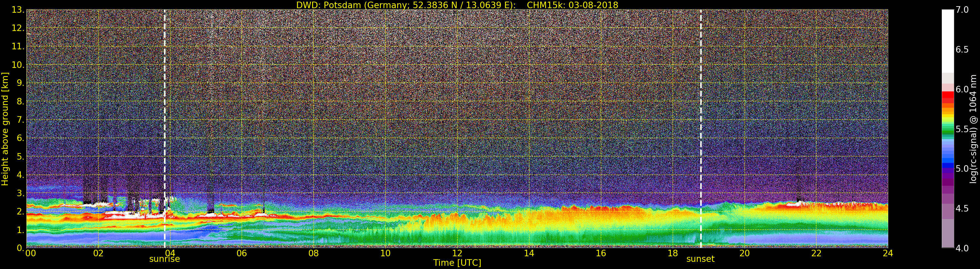Click the time tick label '04'
This screenshot has height=269, width=980.
click(170, 253)
